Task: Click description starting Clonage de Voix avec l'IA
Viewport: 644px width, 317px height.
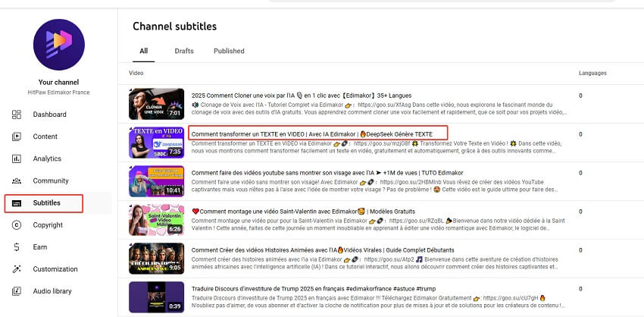Action: [380, 108]
